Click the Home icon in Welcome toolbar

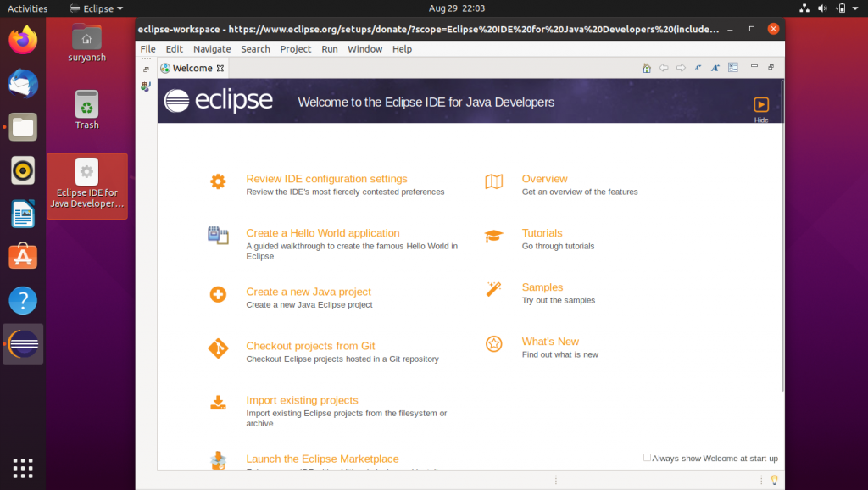(x=647, y=68)
